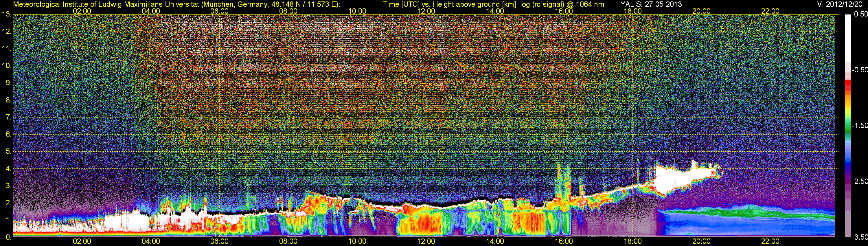Click the white segment of the color bar

point(847,38)
